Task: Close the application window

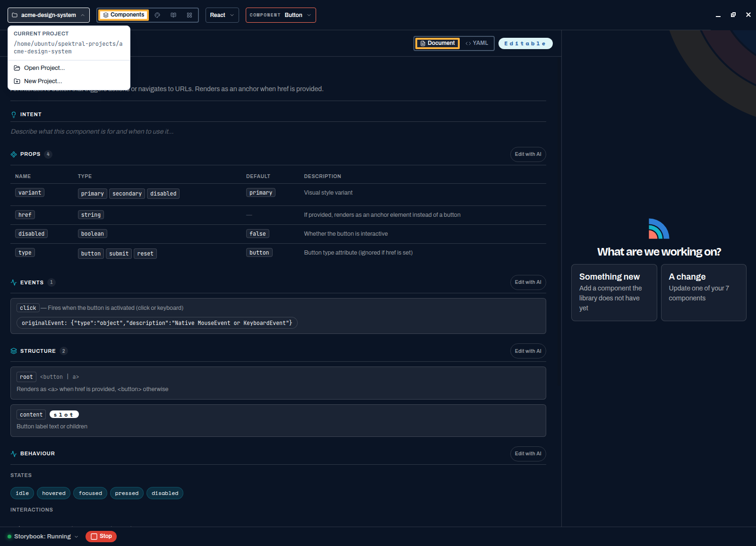Action: click(x=748, y=15)
